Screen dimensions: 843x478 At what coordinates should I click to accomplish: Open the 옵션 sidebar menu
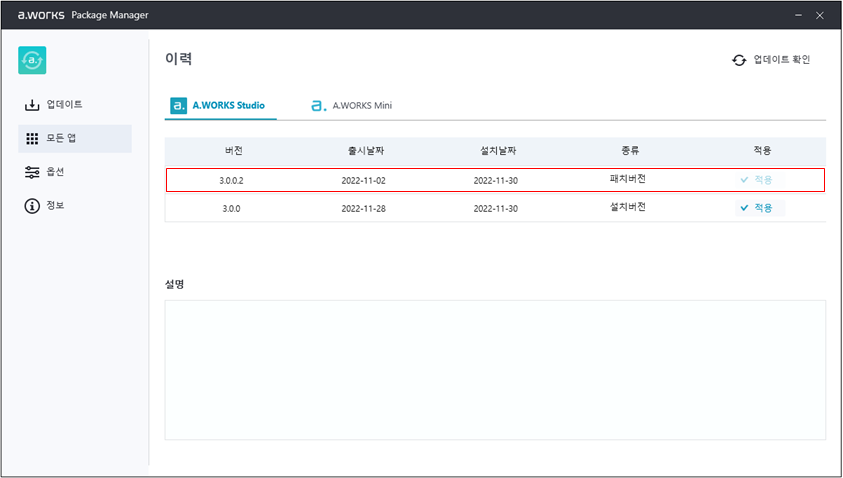75,172
